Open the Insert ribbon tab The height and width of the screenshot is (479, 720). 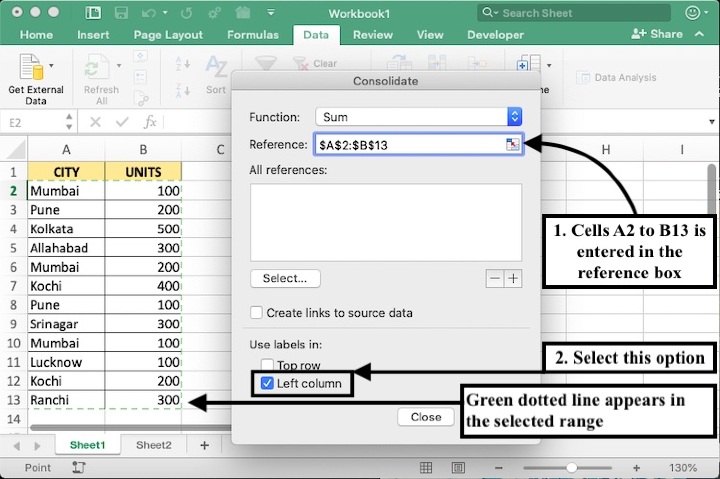point(93,34)
